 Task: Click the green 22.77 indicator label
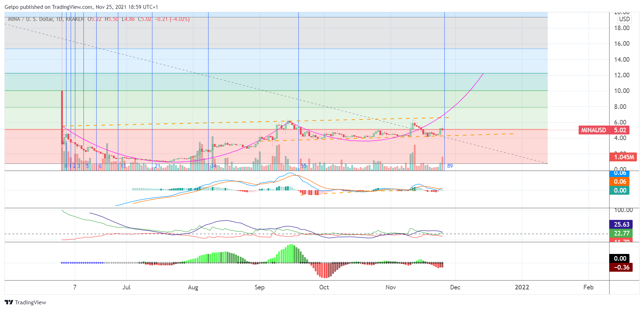pos(621,233)
